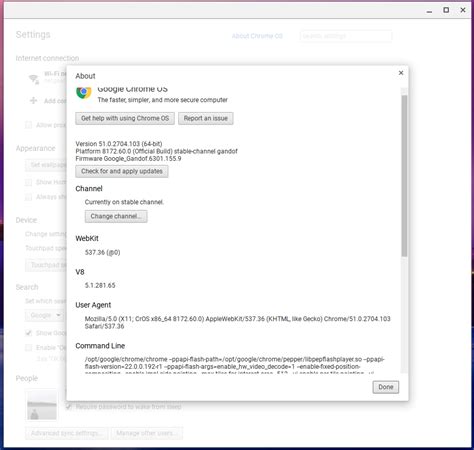Viewport: 474px width, 450px height.
Task: Open Advanced sync settings in Settings
Action: (x=67, y=433)
